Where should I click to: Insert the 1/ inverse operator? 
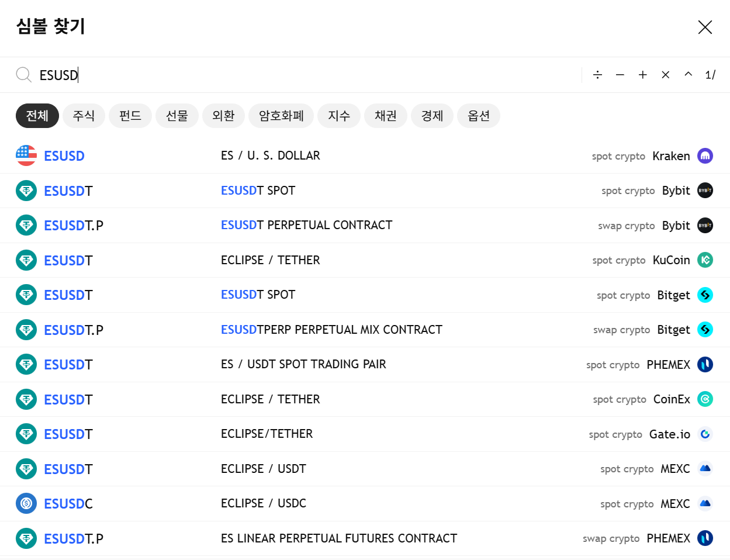pyautogui.click(x=711, y=75)
